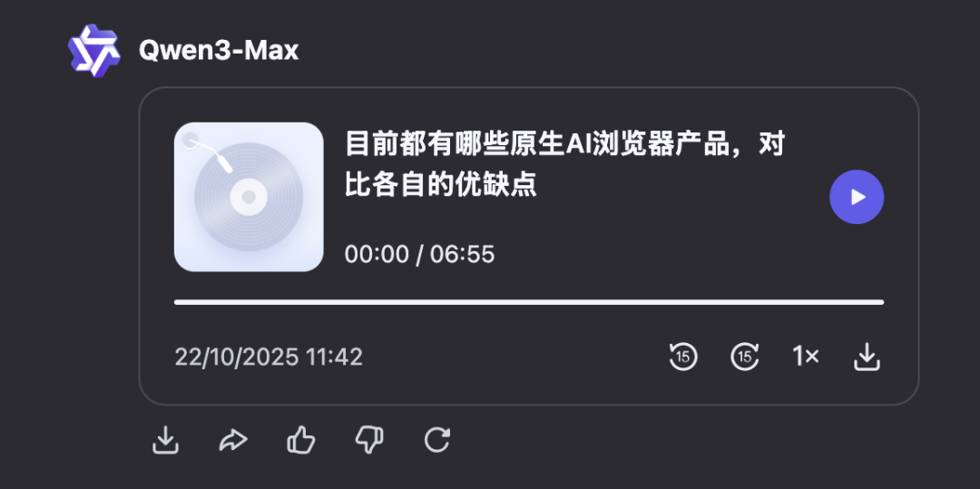The width and height of the screenshot is (980, 489).
Task: Click the Qwen logo avatar
Action: (x=93, y=51)
